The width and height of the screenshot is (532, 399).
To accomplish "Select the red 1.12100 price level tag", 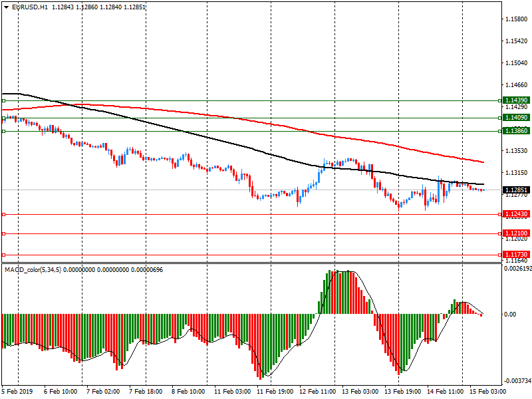I will [515, 233].
